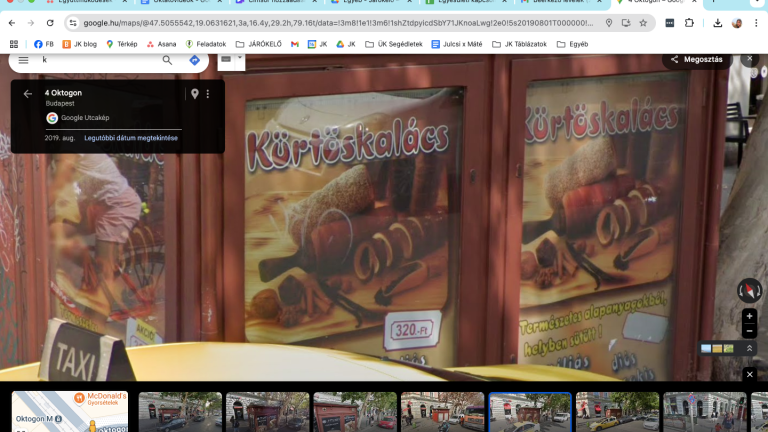
Task: Select the first (sky-blue) layer thumbnail
Action: pyautogui.click(x=706, y=348)
